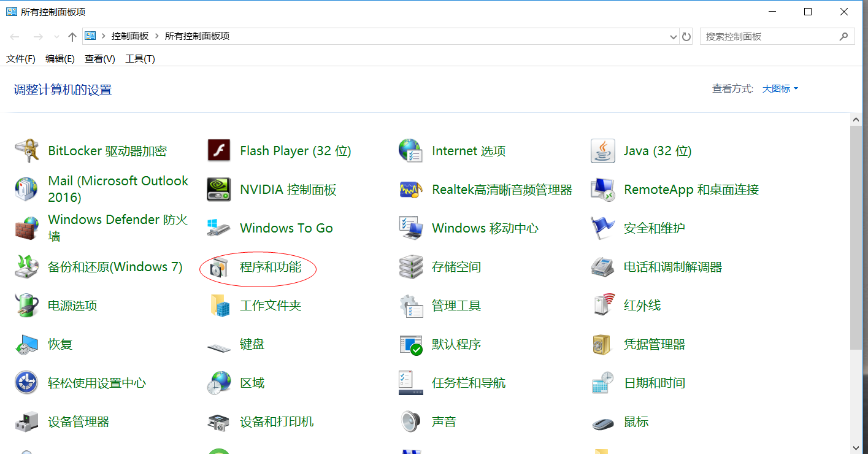
Task: Open the 管理工具 gear icon
Action: 411,306
